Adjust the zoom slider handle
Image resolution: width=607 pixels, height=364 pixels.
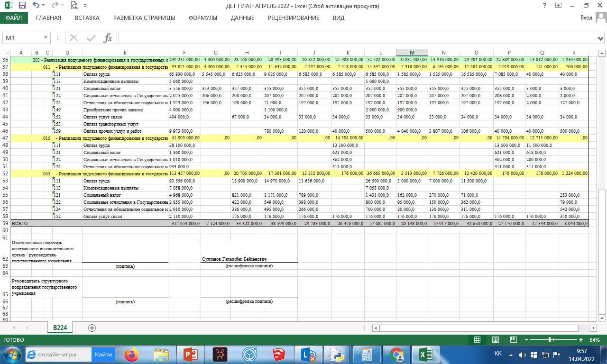pyautogui.click(x=549, y=340)
